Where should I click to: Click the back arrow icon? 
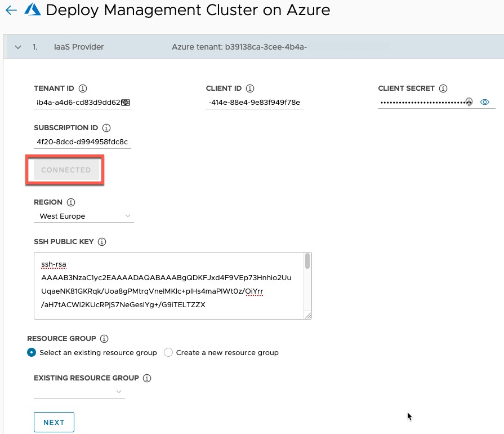coord(11,10)
